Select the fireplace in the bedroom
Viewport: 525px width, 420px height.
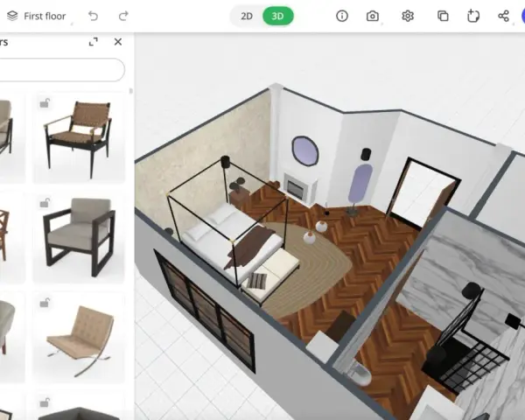(x=299, y=189)
